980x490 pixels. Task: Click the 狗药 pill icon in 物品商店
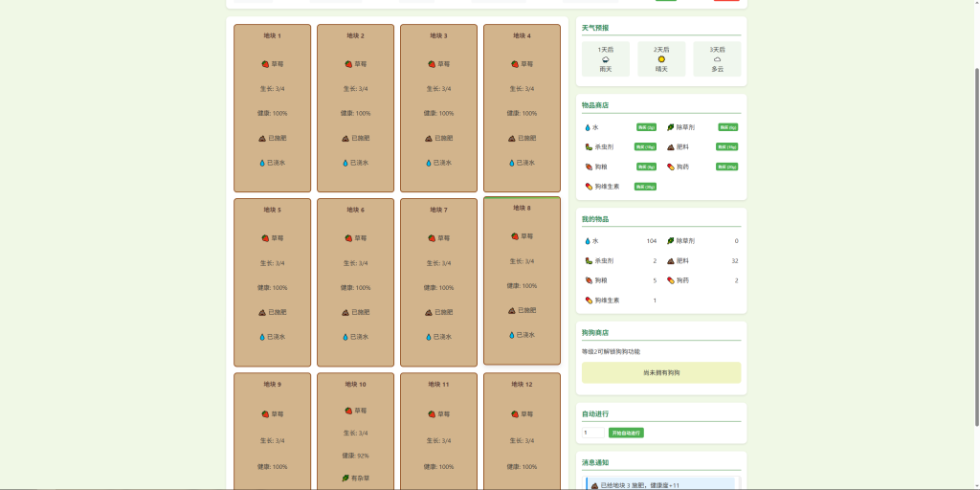point(671,167)
